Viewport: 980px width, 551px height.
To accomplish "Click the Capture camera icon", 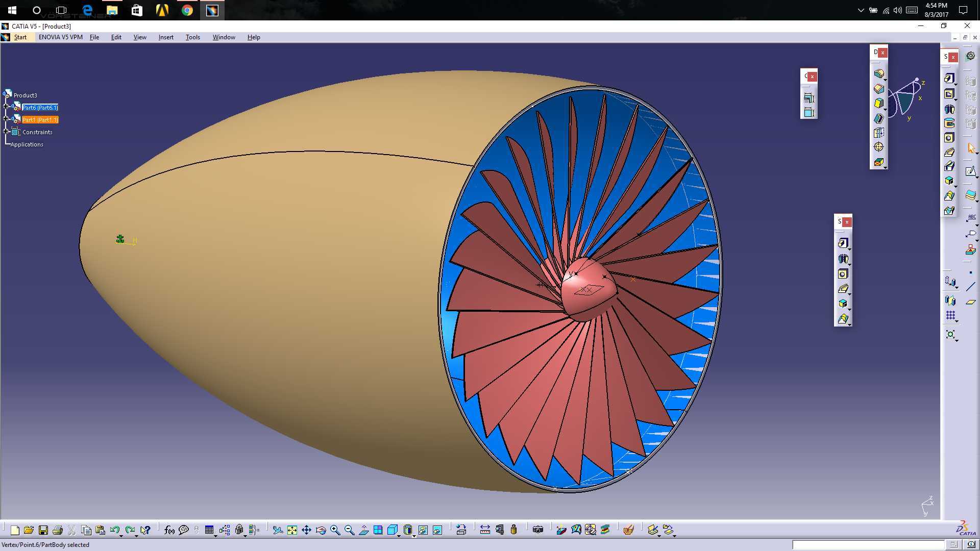I will pos(537,530).
